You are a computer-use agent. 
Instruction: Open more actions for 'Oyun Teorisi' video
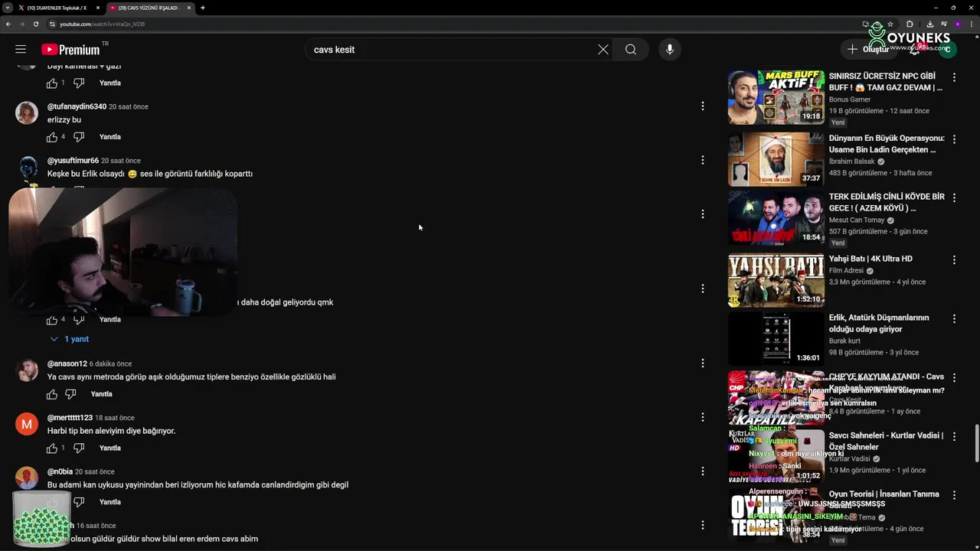pyautogui.click(x=954, y=494)
